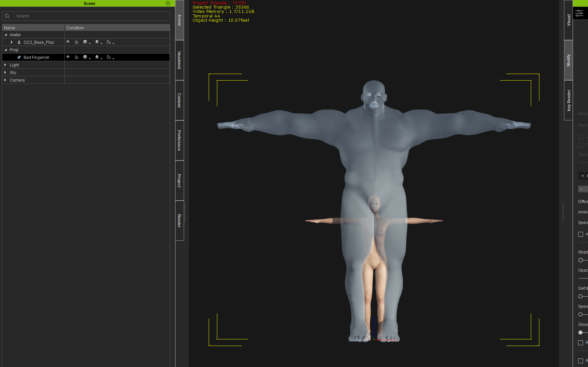Toggle the checkbox above the Shadow slider
This screenshot has width=588, height=367.
pos(581,234)
